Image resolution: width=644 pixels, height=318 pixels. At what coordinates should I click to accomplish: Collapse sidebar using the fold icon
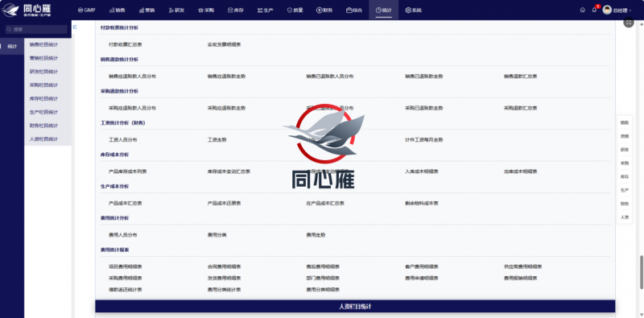click(x=75, y=27)
